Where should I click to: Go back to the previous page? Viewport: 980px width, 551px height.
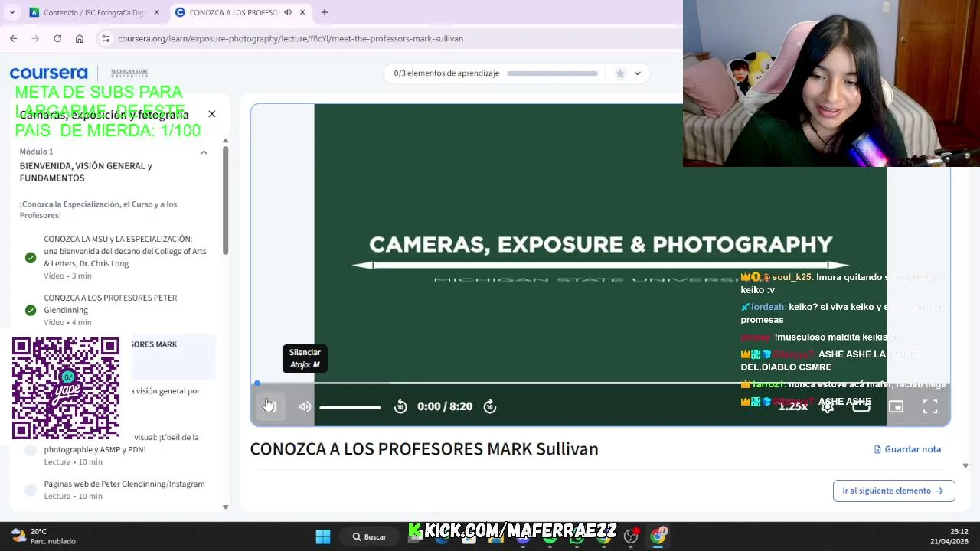pos(14,38)
